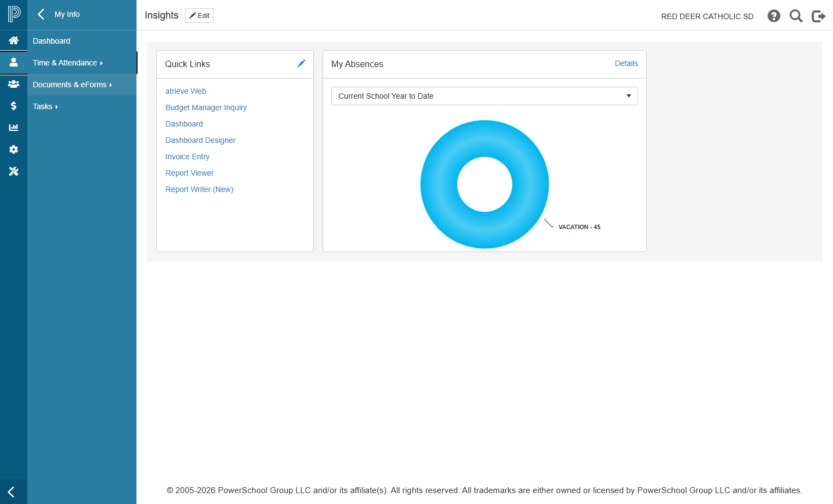The width and height of the screenshot is (833, 504).
Task: Open the Dashboard quick link
Action: [x=184, y=124]
